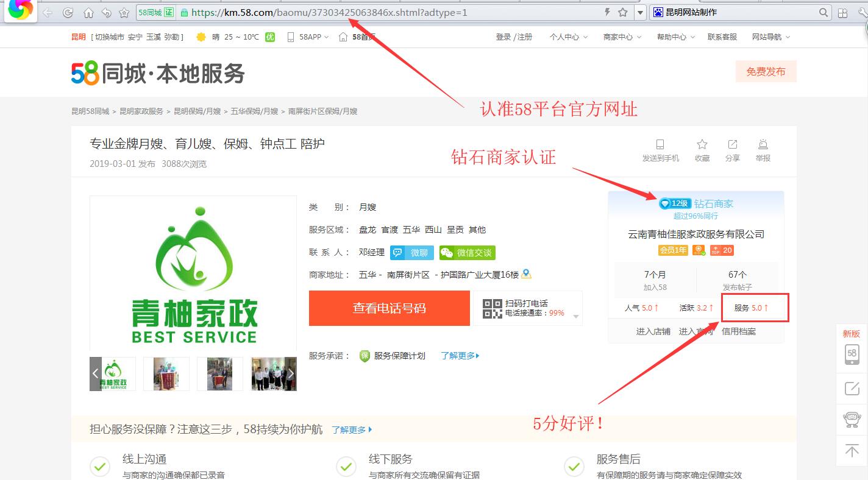Click the address bar URL field
This screenshot has height=480, width=868.
coord(390,12)
